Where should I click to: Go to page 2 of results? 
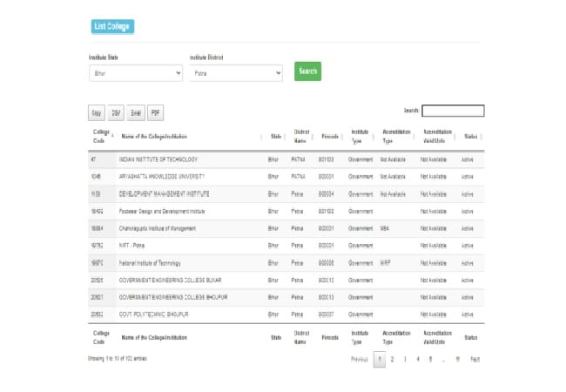(393, 359)
